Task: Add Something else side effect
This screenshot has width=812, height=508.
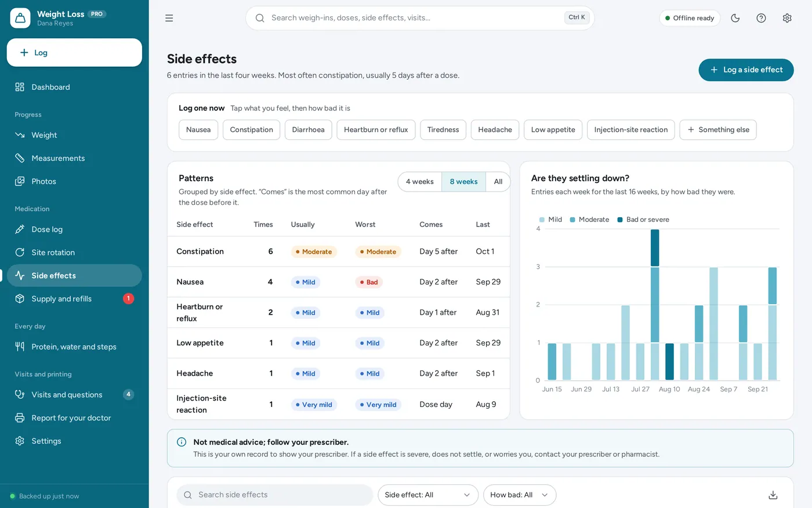Action: point(718,130)
